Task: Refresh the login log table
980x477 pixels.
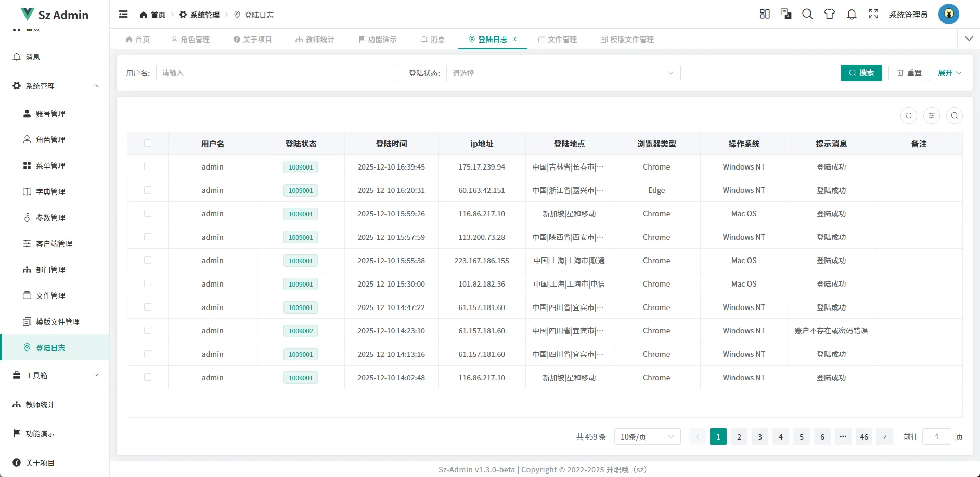Action: pyautogui.click(x=909, y=115)
